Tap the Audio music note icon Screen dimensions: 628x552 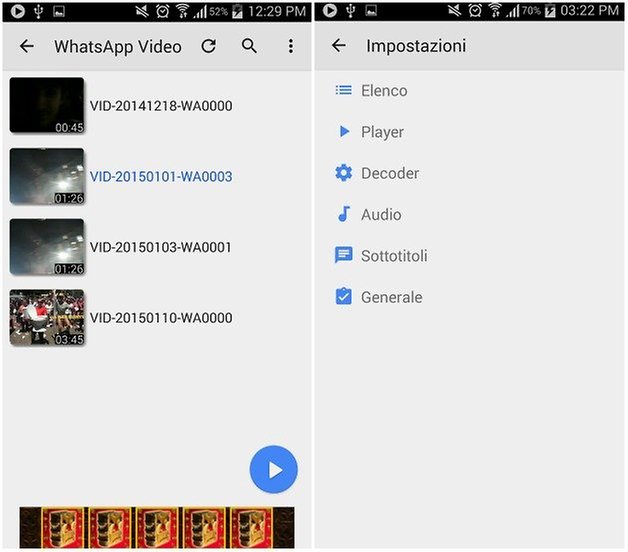[x=344, y=214]
